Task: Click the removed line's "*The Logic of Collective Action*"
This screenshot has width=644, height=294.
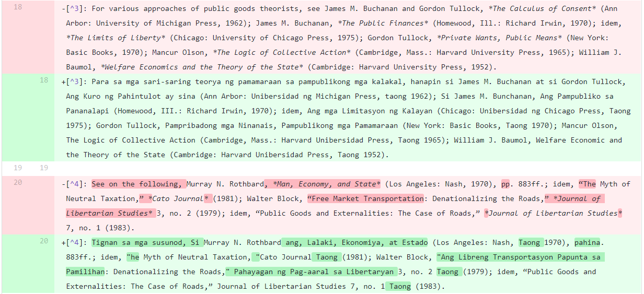Action: pos(282,52)
